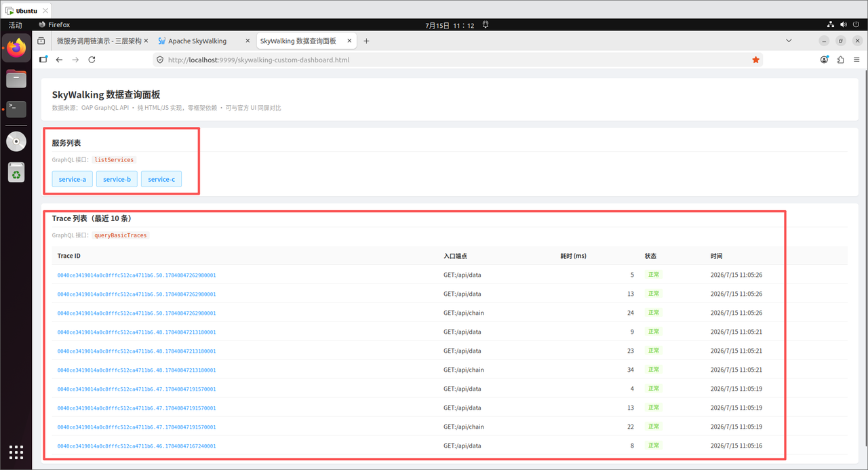Click the 服务列表 heading

tap(66, 143)
